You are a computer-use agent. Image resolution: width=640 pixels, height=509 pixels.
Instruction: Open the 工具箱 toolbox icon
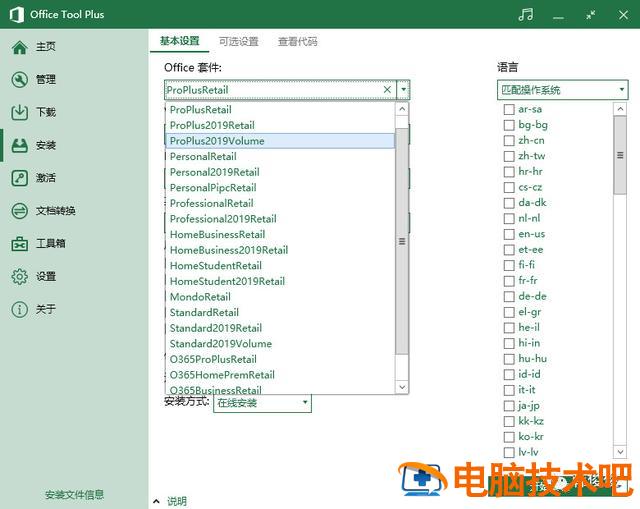click(19, 244)
